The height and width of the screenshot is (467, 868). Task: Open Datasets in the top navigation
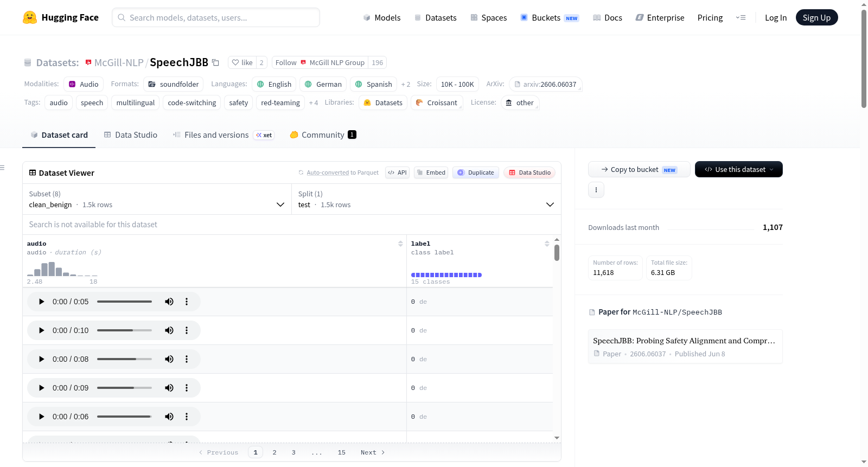pos(436,18)
